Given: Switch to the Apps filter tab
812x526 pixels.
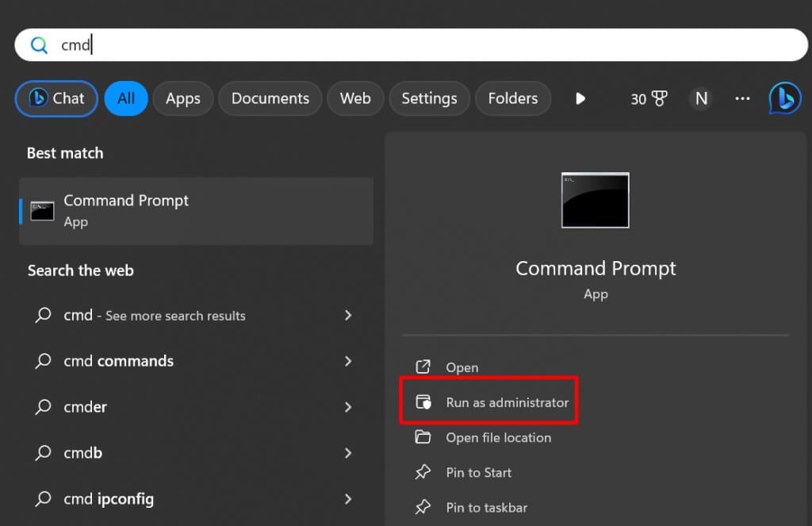Looking at the screenshot, I should [182, 98].
